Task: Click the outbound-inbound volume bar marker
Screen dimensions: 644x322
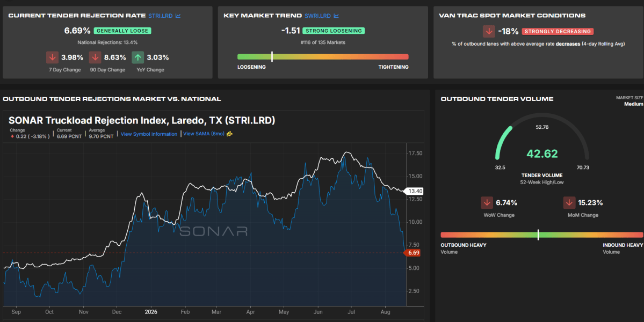Action: 538,235
